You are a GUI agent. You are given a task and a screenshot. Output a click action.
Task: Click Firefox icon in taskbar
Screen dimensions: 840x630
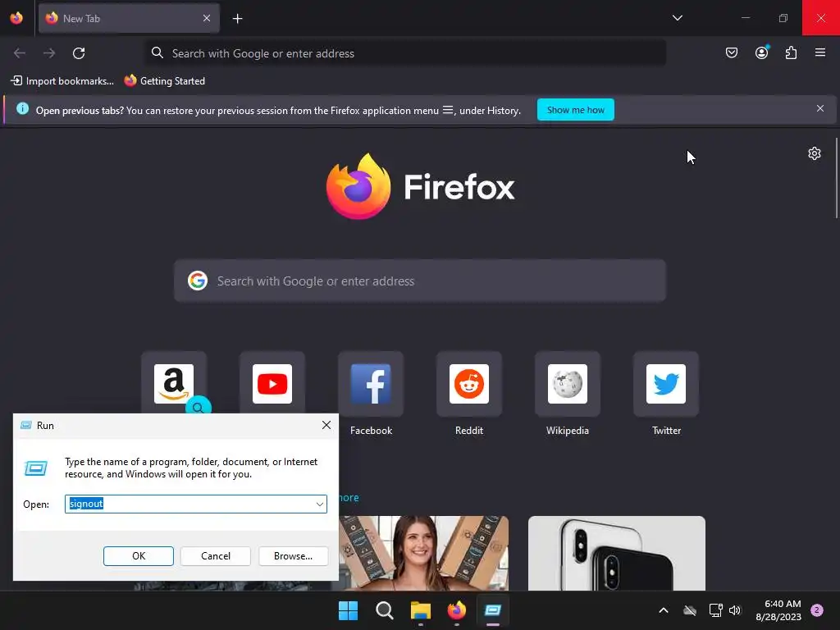(456, 610)
